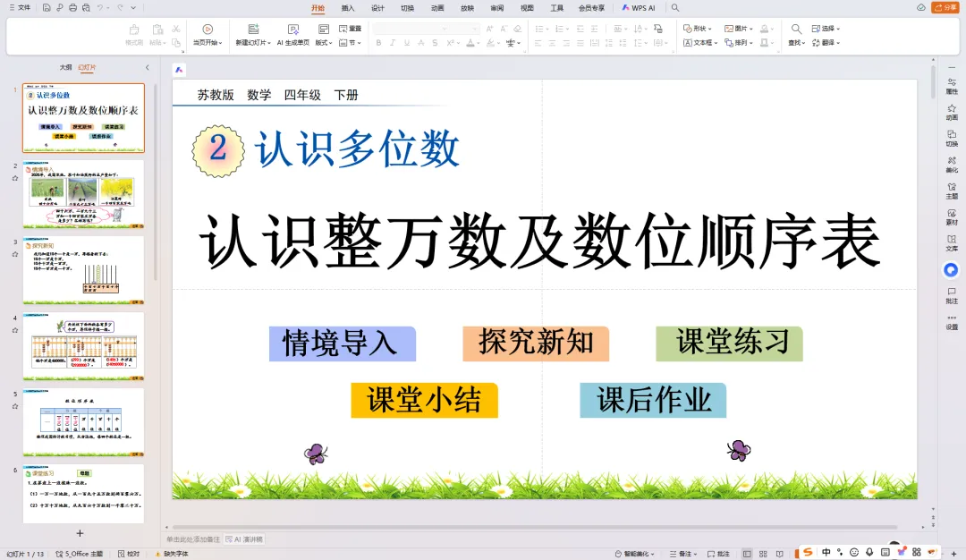Image resolution: width=966 pixels, height=560 pixels.
Task: Click the cloud sync icon near 分享
Action: [x=920, y=7]
